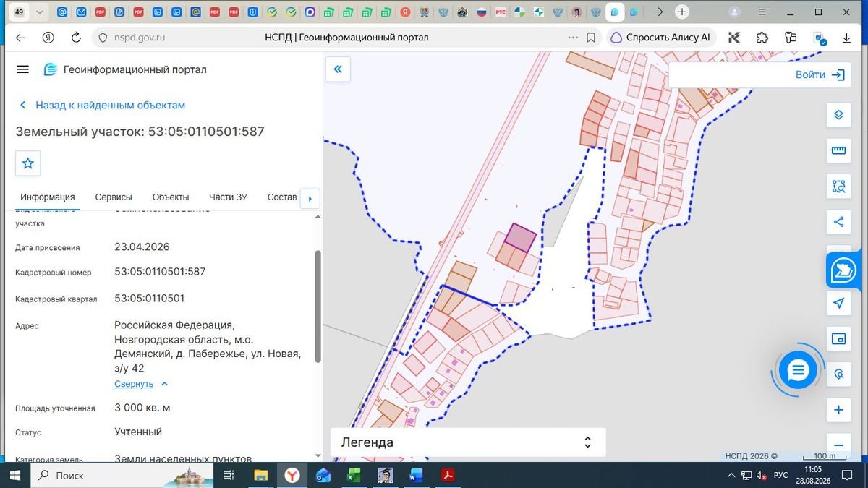Image resolution: width=868 pixels, height=488 pixels.
Task: Go back in browser history
Action: (x=20, y=38)
